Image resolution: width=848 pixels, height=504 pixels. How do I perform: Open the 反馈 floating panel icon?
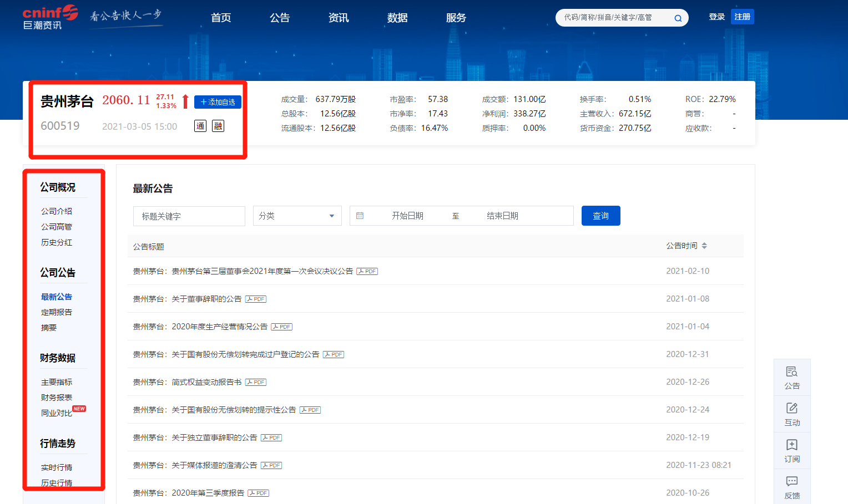click(792, 487)
